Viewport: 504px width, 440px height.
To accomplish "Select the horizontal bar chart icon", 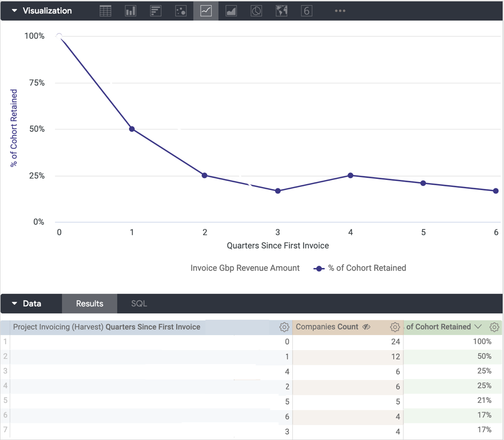I will [x=156, y=11].
